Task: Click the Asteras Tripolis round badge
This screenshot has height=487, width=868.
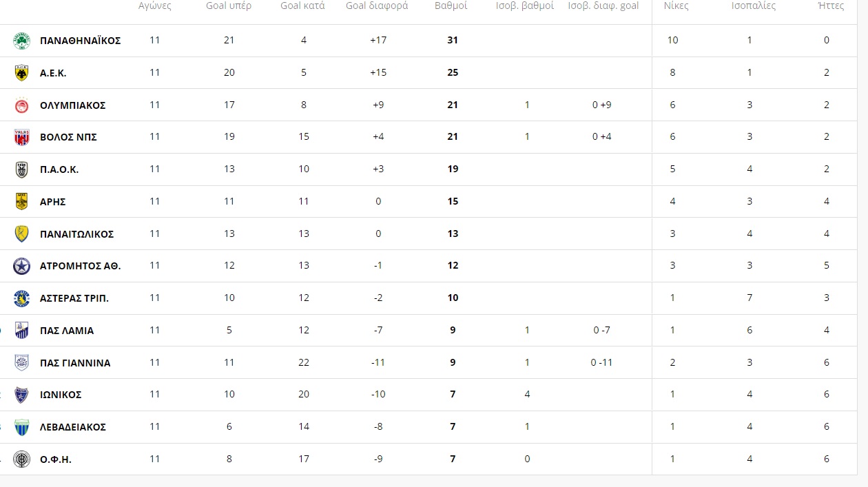Action: coord(22,298)
